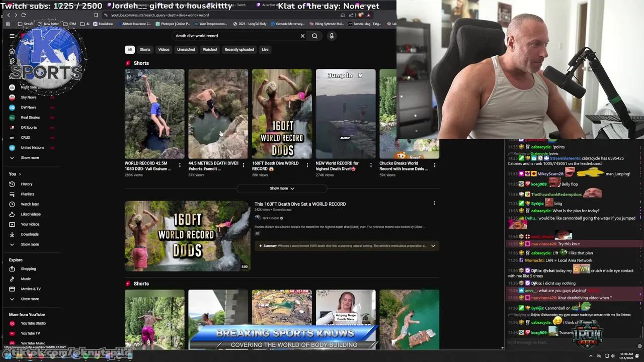Open options menu for NEW World Record short
This screenshot has width=644, height=362.
tap(371, 165)
